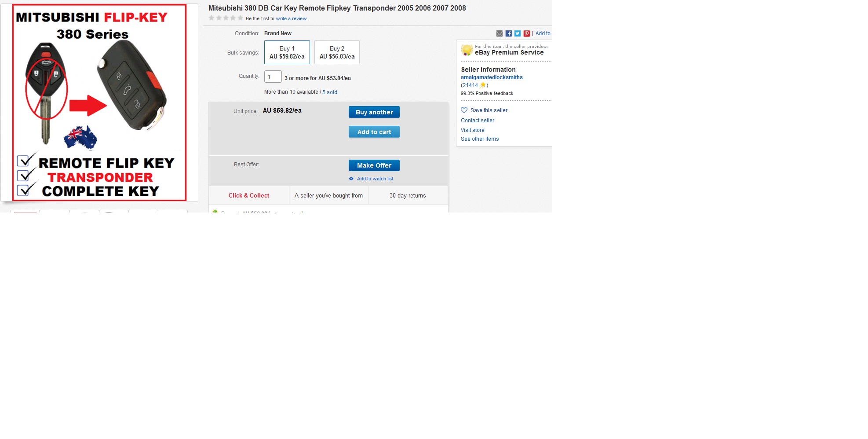
Task: Open the 30-day returns tab
Action: pyautogui.click(x=408, y=195)
